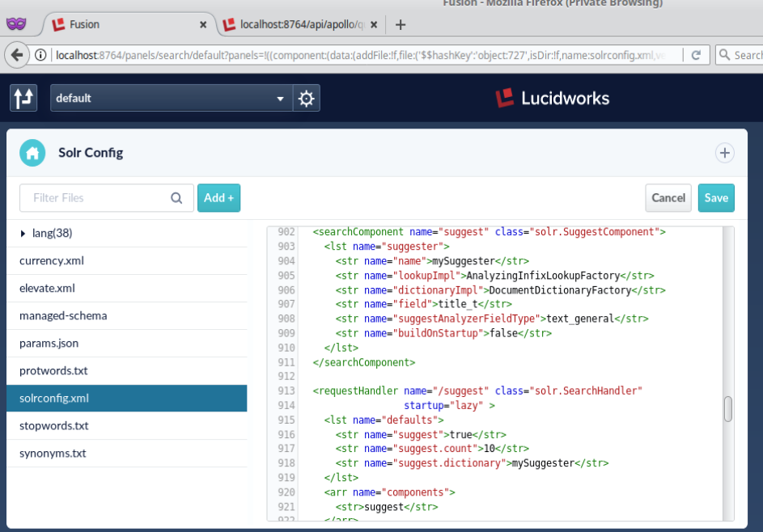
Task: Open params.json file
Action: (x=126, y=344)
